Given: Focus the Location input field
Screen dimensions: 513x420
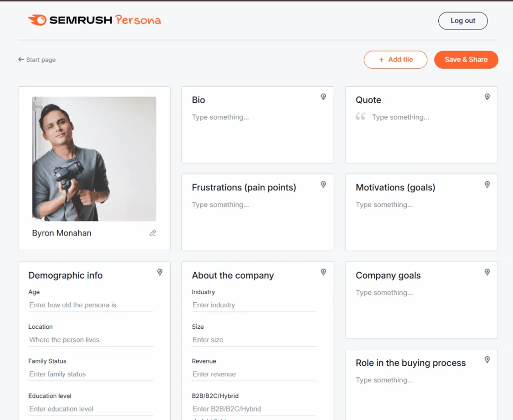Looking at the screenshot, I should tap(91, 340).
